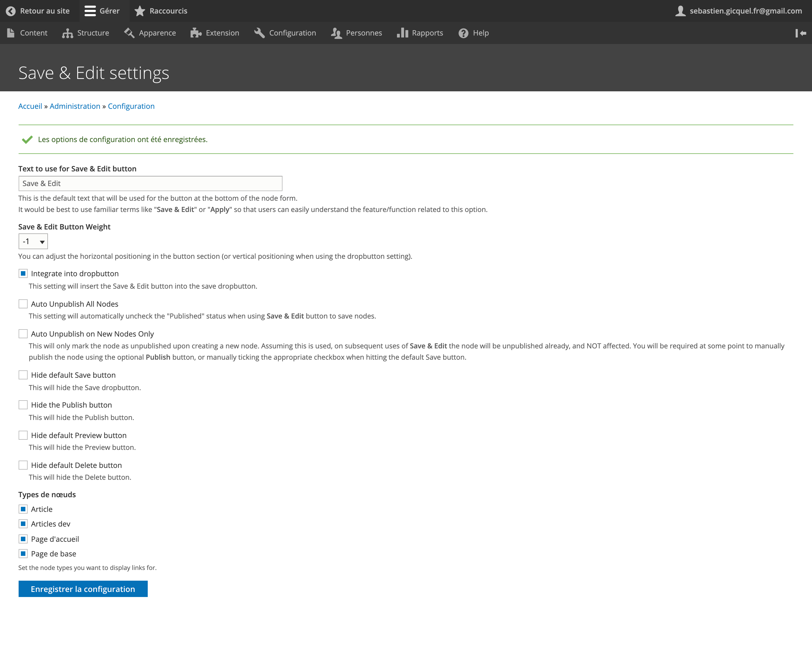Disable Integrate into dropbutton
The width and height of the screenshot is (812, 650).
pos(23,273)
